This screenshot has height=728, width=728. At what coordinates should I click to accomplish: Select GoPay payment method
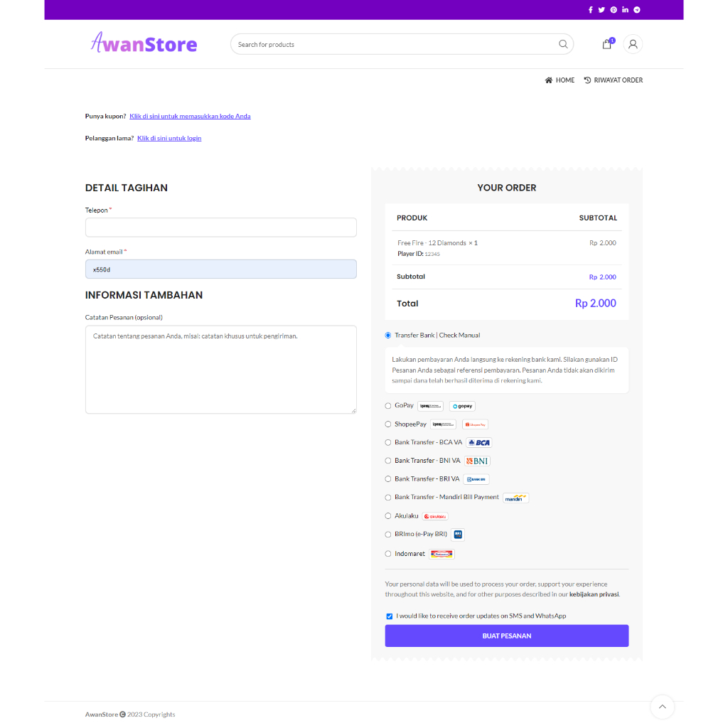tap(388, 406)
